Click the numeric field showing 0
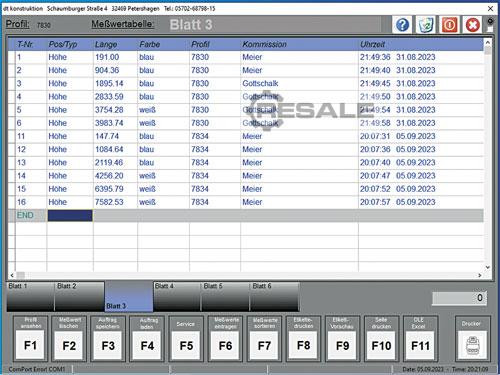Screen dimensions: 500x375 pos(459,298)
